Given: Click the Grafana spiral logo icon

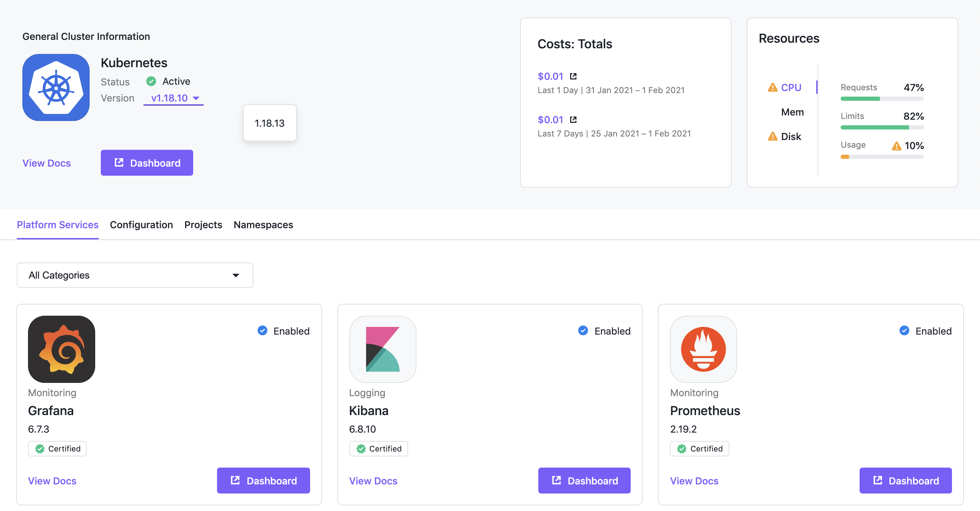Looking at the screenshot, I should (x=62, y=348).
